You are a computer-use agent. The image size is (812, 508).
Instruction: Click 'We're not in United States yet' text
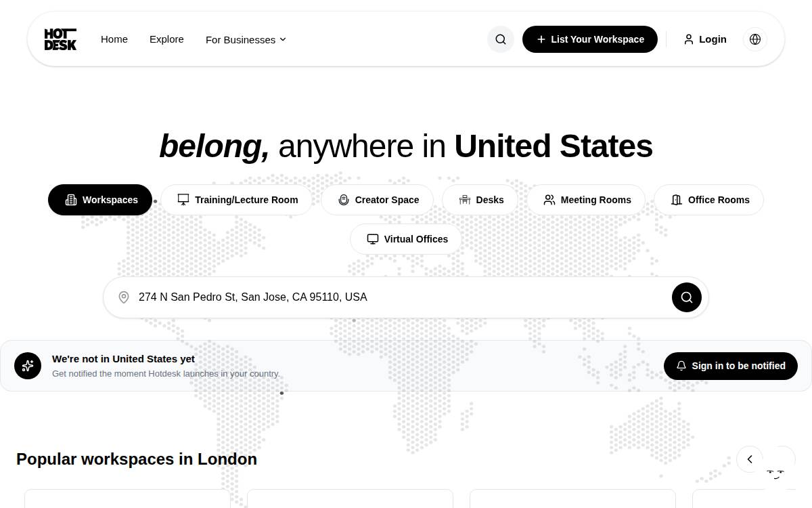(x=123, y=359)
